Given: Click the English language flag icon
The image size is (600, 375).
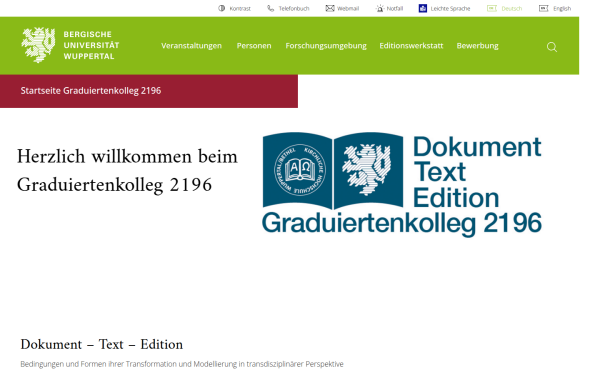Looking at the screenshot, I should 543,8.
